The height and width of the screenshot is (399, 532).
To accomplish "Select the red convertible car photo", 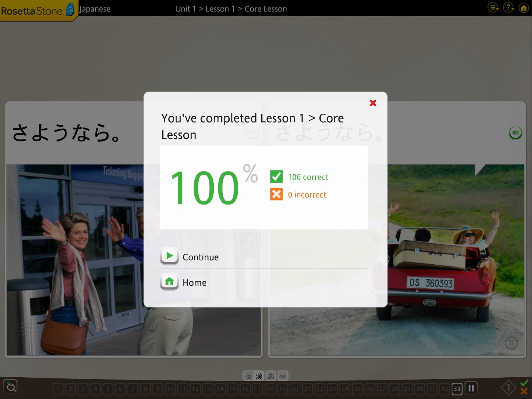I will [x=397, y=260].
